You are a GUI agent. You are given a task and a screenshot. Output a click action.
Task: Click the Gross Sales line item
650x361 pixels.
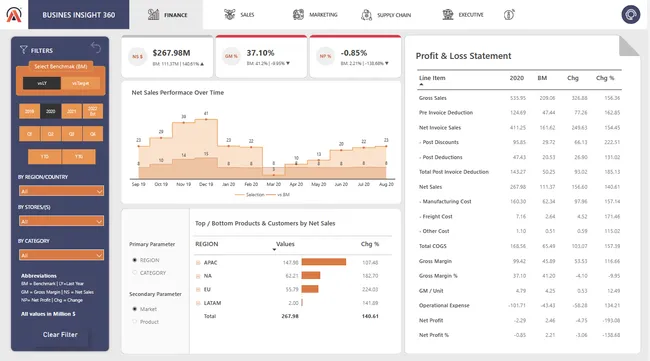coord(432,98)
